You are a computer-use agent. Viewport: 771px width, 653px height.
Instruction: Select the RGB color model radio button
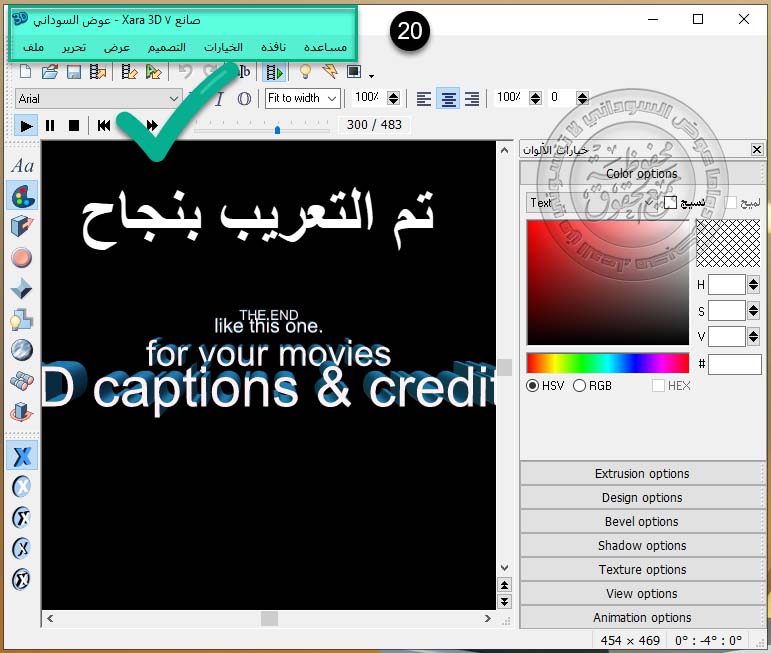point(580,386)
